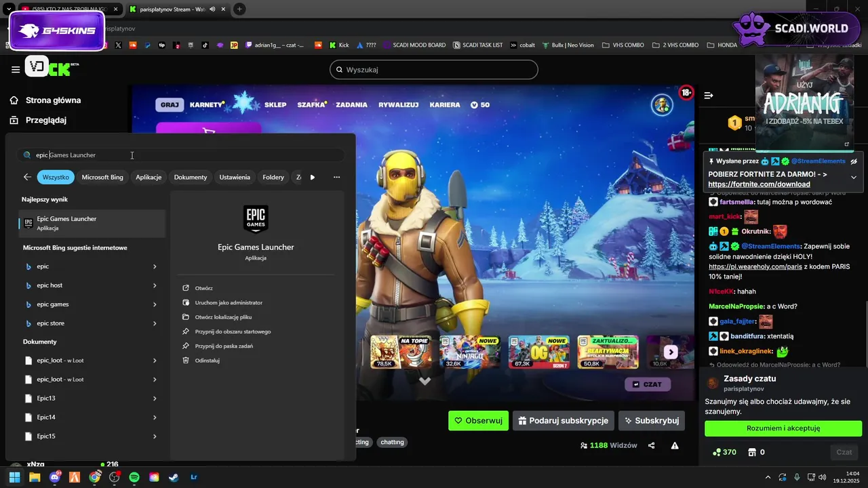
Task: Click the large Epic Games logo in preview pane
Action: coord(256,219)
